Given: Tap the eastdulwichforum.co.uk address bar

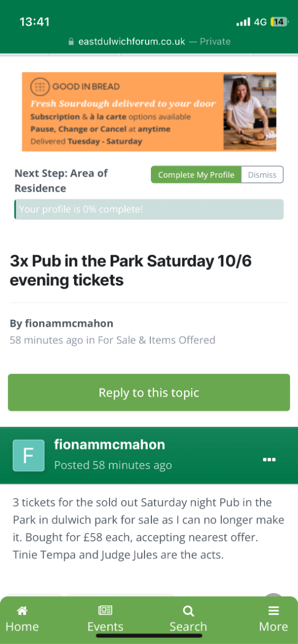Looking at the screenshot, I should point(149,42).
